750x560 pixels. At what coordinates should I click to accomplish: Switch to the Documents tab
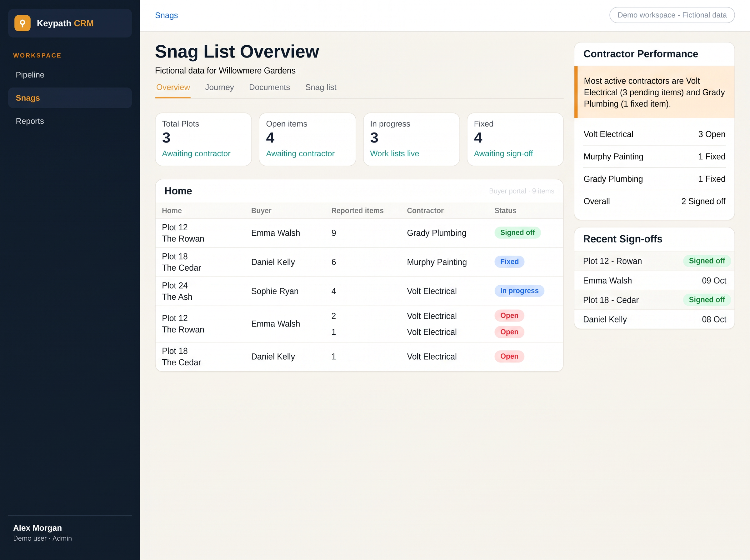click(269, 87)
